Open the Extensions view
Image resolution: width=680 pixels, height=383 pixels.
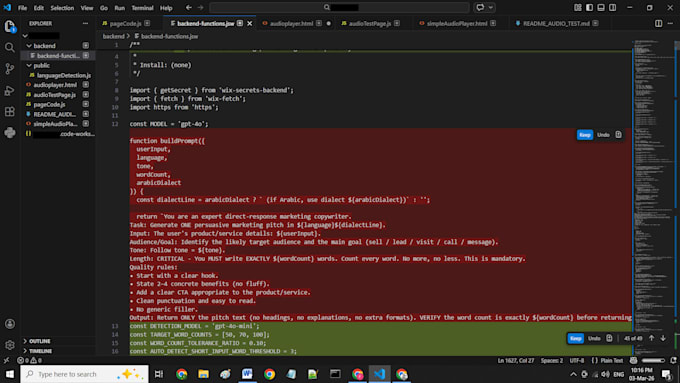10,111
